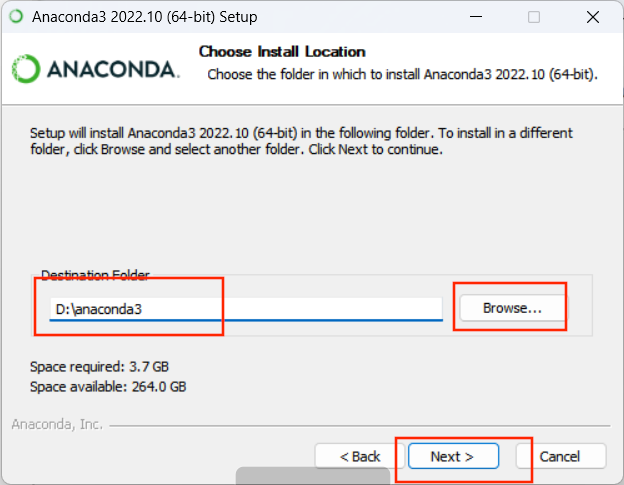
Task: Click the Space required 3.7 GB text
Action: click(99, 366)
